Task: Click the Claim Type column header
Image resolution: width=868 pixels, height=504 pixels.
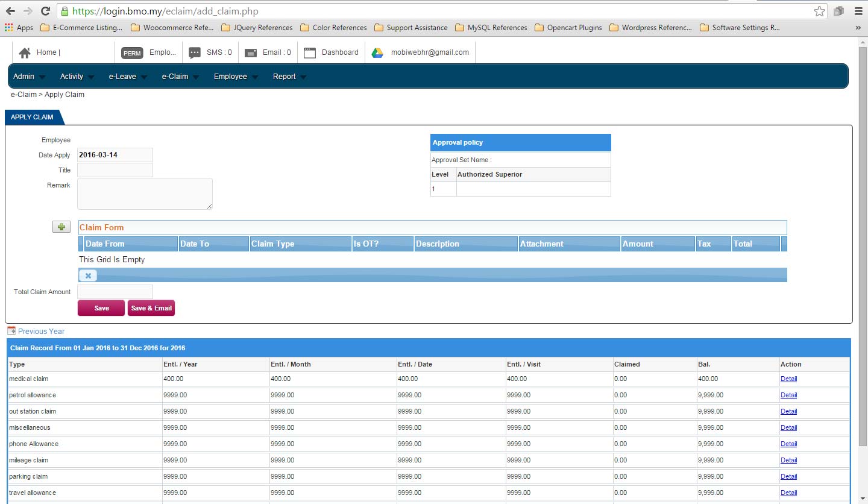Action: pyautogui.click(x=300, y=244)
